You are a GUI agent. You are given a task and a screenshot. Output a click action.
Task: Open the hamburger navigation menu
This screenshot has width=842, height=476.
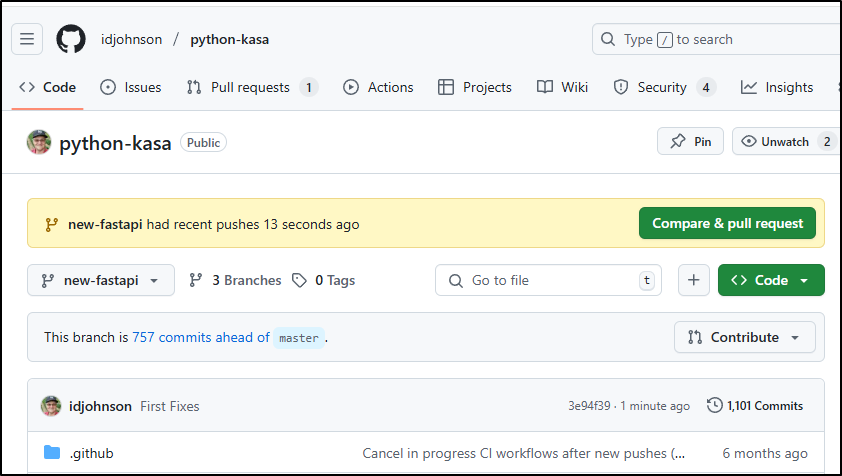27,39
